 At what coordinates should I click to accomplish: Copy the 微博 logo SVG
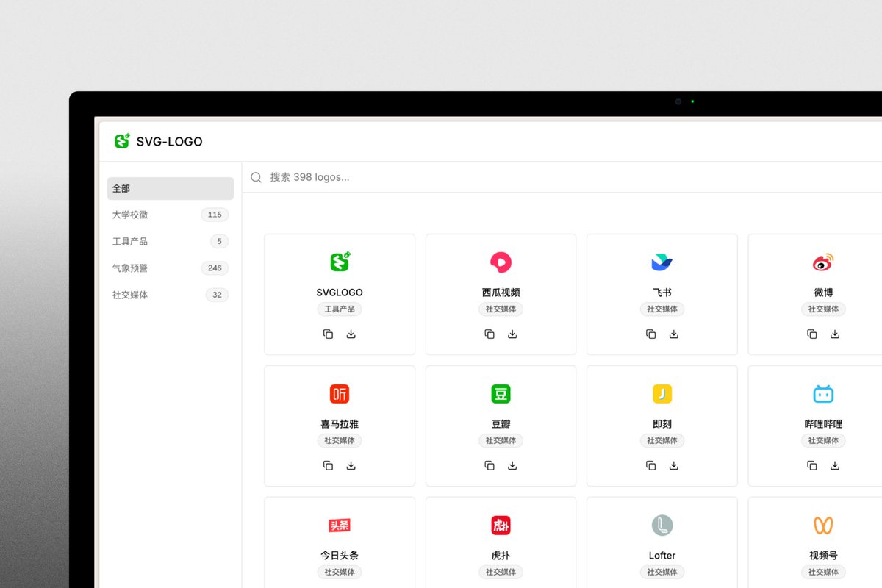pyautogui.click(x=812, y=334)
